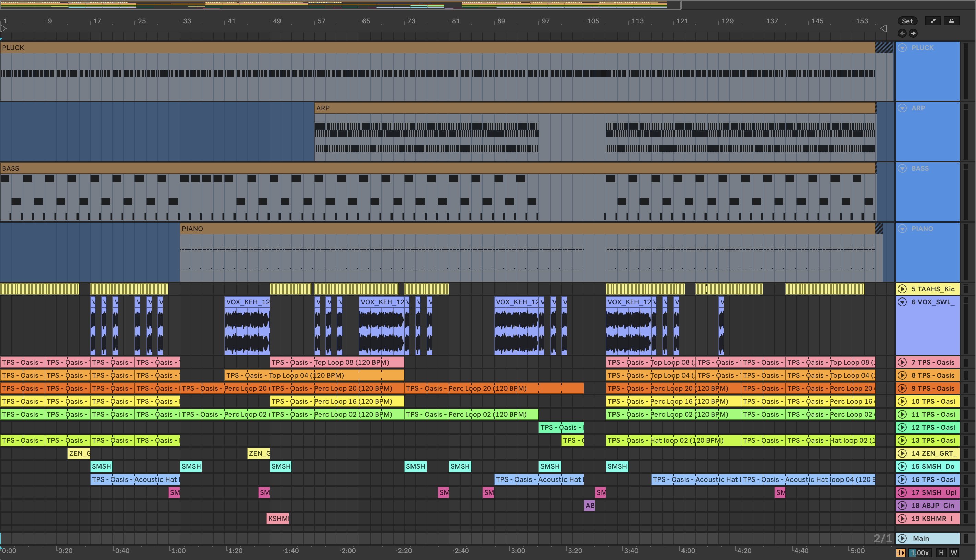Unfold track 5 TAAHS_Kic
976x560 pixels.
coord(903,289)
